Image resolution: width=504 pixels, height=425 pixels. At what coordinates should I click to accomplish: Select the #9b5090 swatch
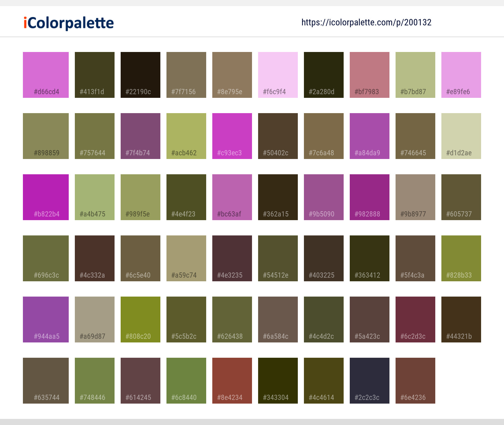pos(323,197)
